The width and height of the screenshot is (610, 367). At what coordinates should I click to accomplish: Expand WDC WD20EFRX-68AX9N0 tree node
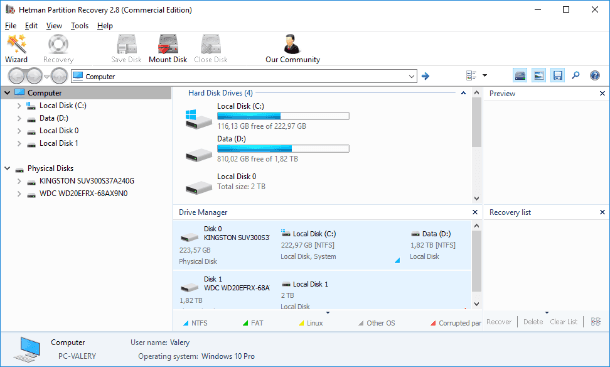pyautogui.click(x=19, y=194)
